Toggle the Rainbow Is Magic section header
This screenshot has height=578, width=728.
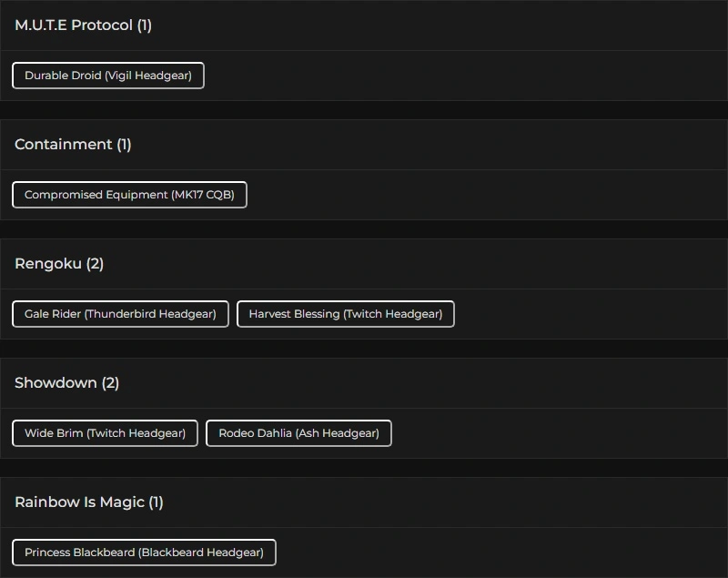[x=80, y=502]
